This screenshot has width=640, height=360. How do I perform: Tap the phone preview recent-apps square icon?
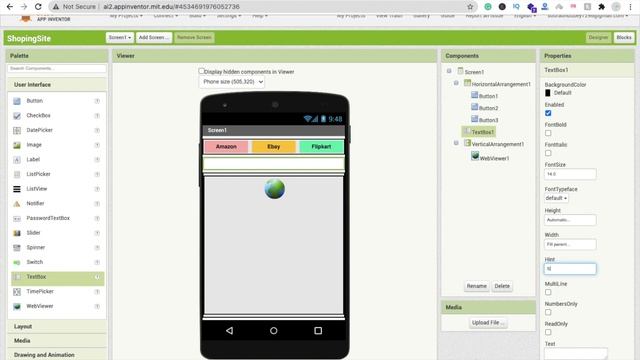click(x=318, y=331)
